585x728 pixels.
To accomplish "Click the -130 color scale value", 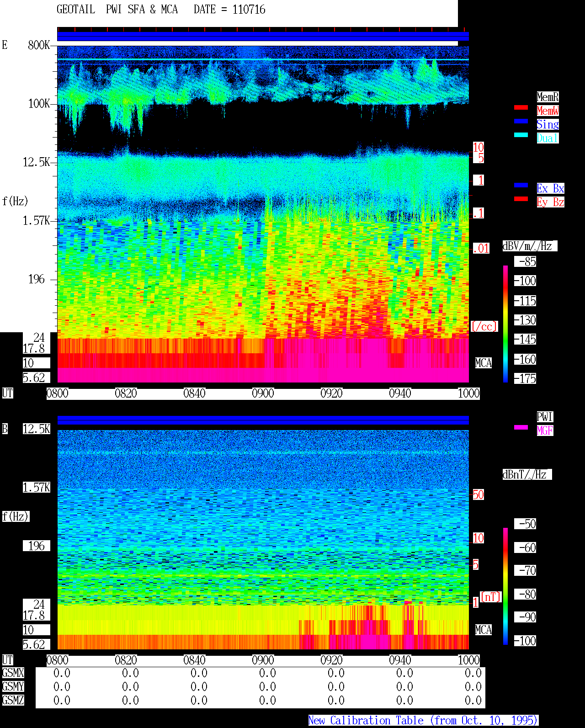I will coord(525,320).
